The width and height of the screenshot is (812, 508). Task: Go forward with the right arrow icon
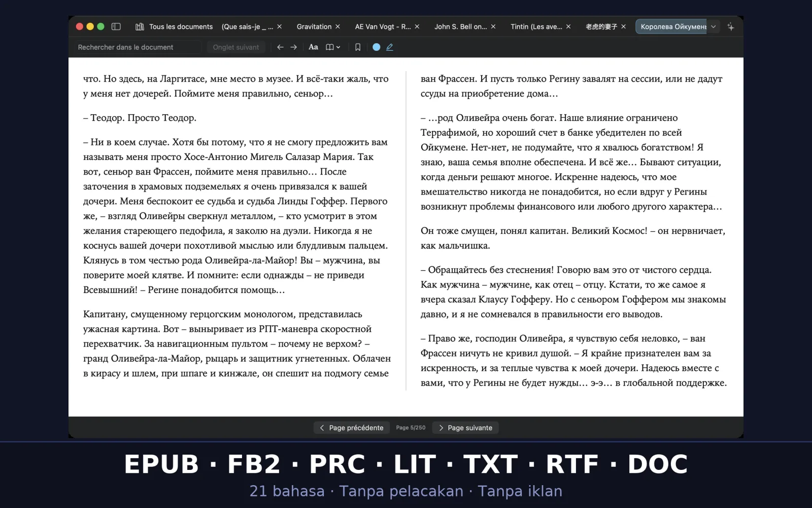(294, 47)
